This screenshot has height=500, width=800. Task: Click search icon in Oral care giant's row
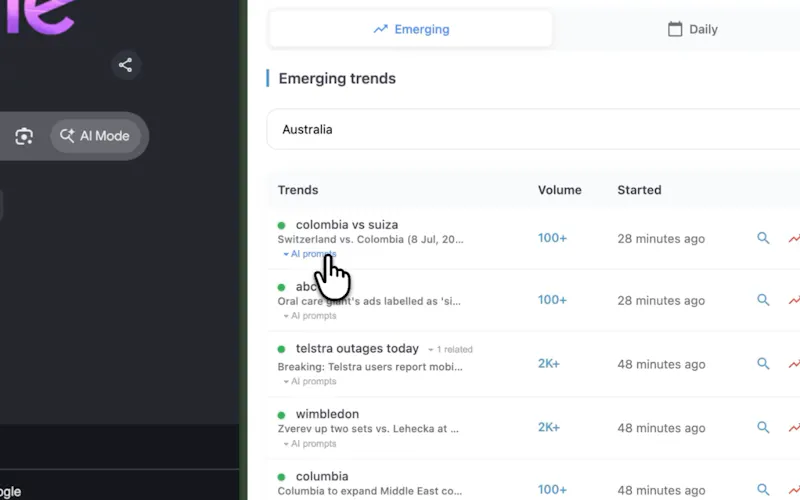coord(763,299)
